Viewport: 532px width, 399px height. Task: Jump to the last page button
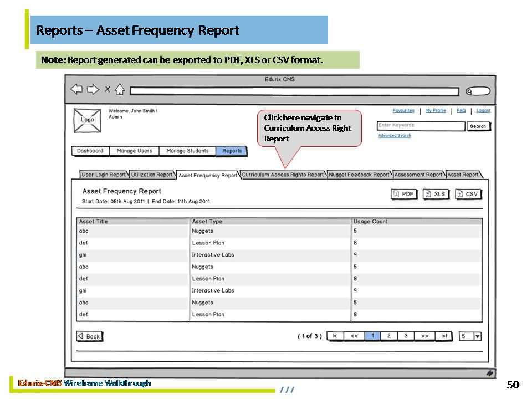[x=443, y=336]
